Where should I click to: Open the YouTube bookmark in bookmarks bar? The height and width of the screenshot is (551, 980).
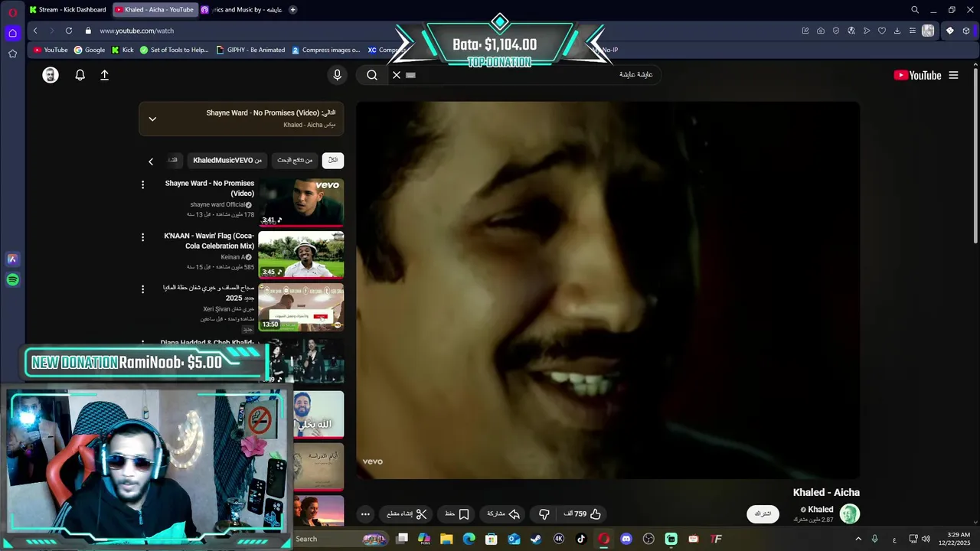[51, 50]
